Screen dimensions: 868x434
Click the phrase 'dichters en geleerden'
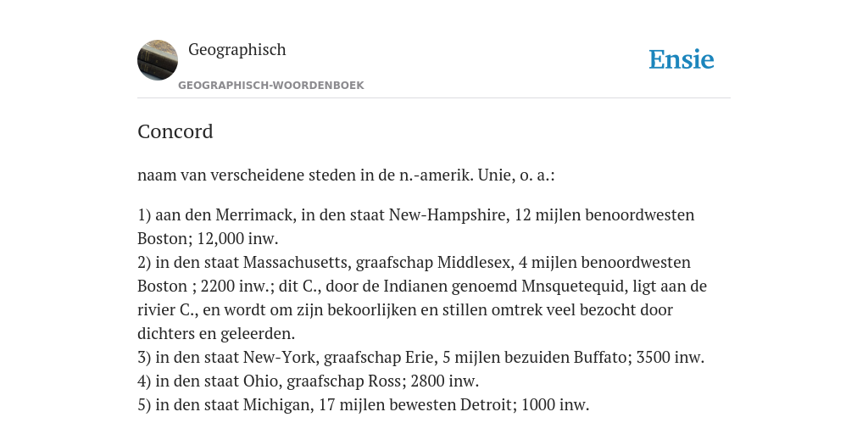tap(214, 334)
